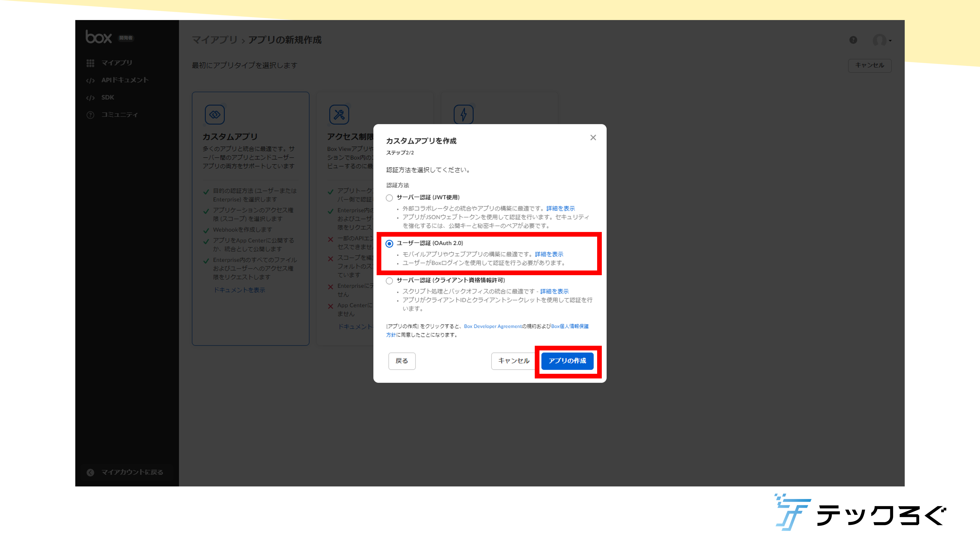
Task: Select サーバー認証 (クライアント資格情報許可) radio button
Action: coord(389,281)
